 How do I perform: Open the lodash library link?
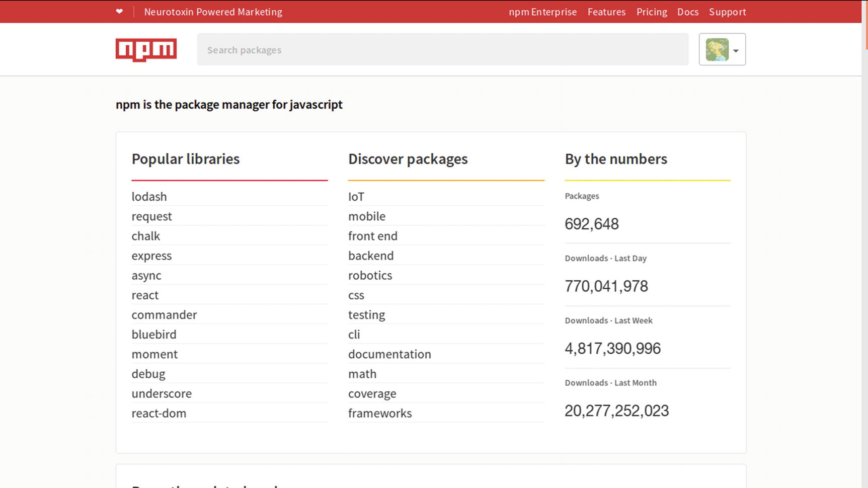[x=149, y=197]
